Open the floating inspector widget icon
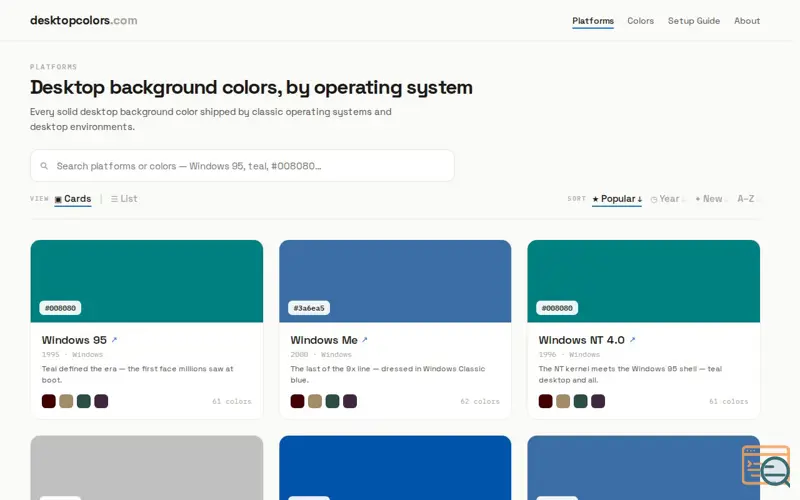This screenshot has height=500, width=800. coord(766,465)
